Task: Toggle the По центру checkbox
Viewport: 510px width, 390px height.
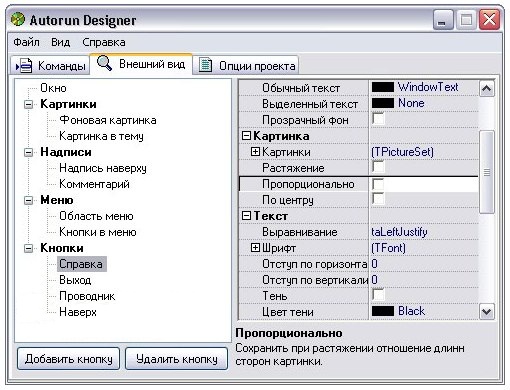Action: pos(378,199)
